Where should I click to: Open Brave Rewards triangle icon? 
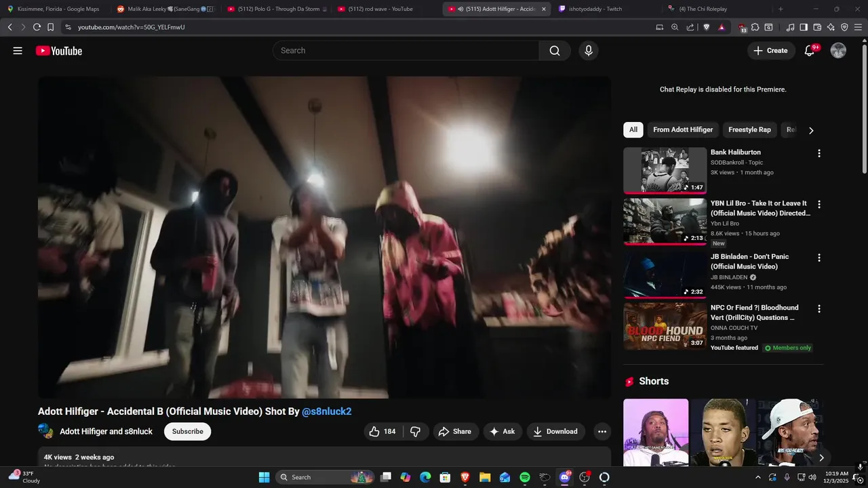pyautogui.click(x=722, y=27)
